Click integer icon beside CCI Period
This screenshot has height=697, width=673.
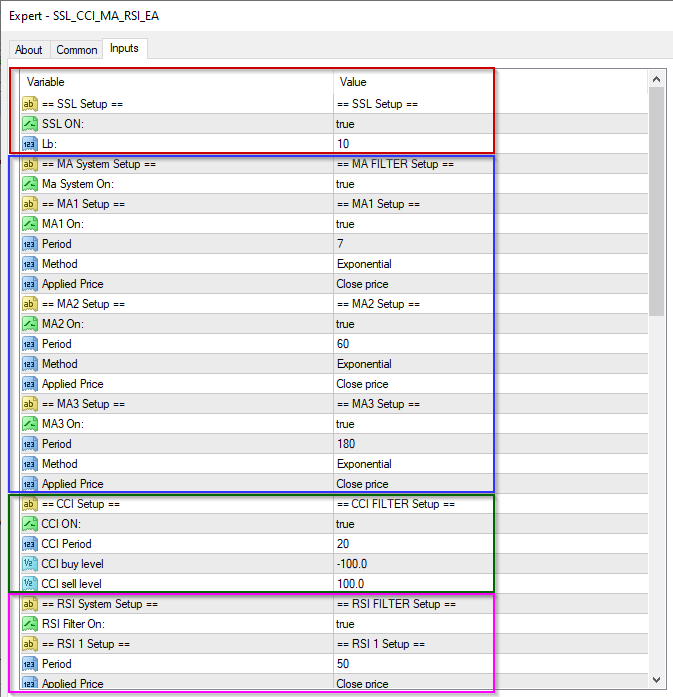coord(29,544)
